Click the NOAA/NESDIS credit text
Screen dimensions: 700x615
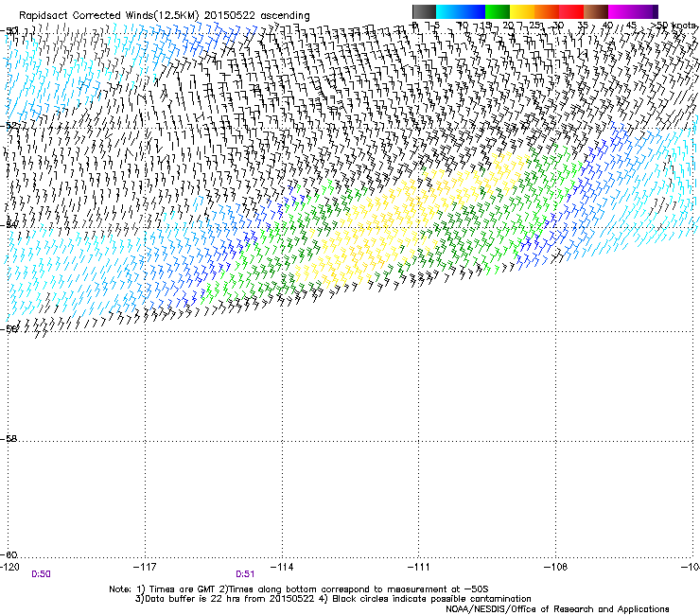coord(557,609)
